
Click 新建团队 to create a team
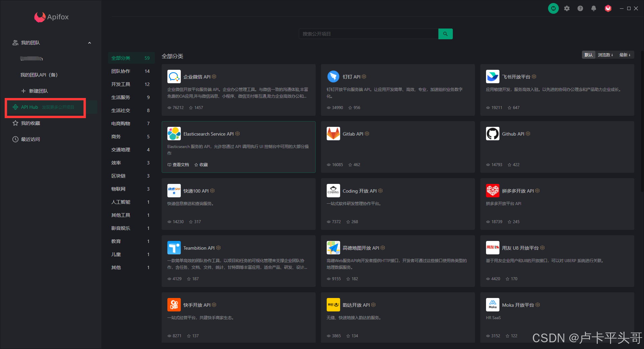[35, 91]
